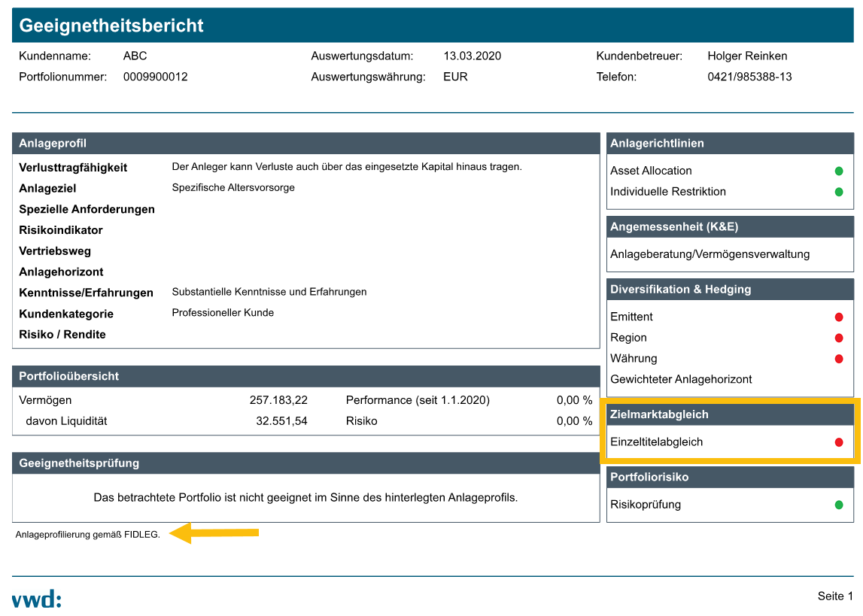
Task: Click the vwd logo in the footer
Action: point(36,599)
